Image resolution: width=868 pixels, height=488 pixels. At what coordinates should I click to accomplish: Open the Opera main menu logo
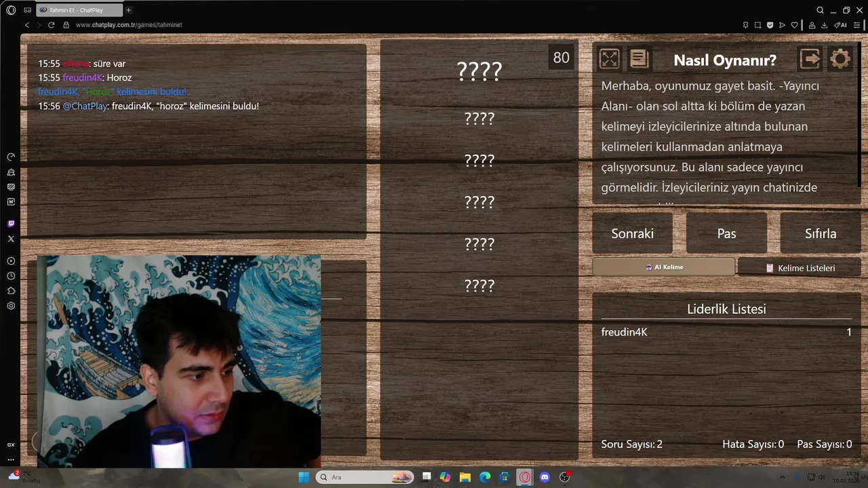[11, 10]
